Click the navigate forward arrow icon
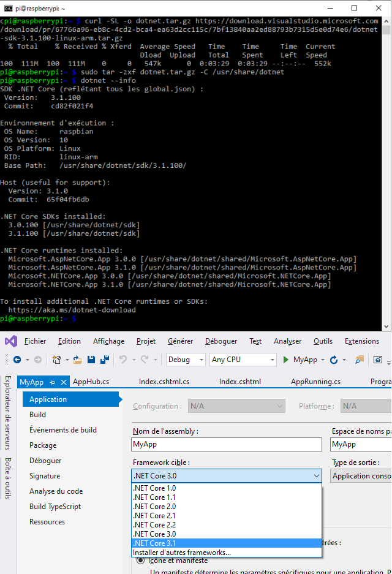The height and width of the screenshot is (574, 392). coord(38,360)
